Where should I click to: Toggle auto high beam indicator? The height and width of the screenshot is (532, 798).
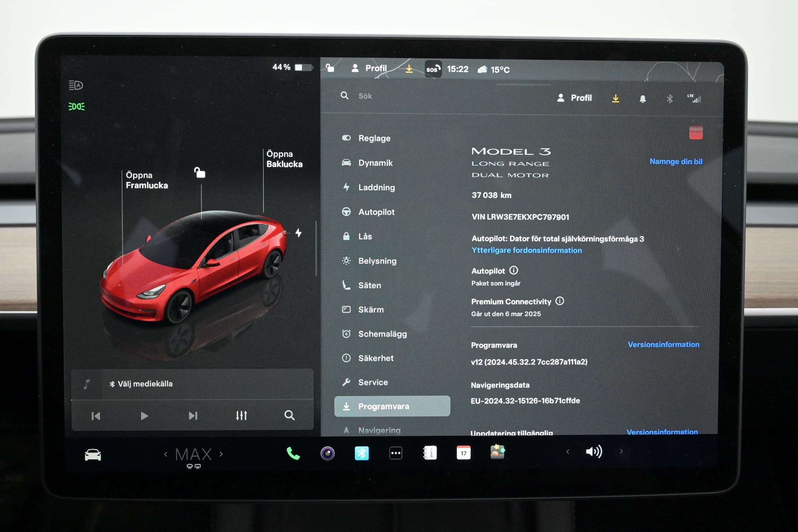tap(76, 85)
